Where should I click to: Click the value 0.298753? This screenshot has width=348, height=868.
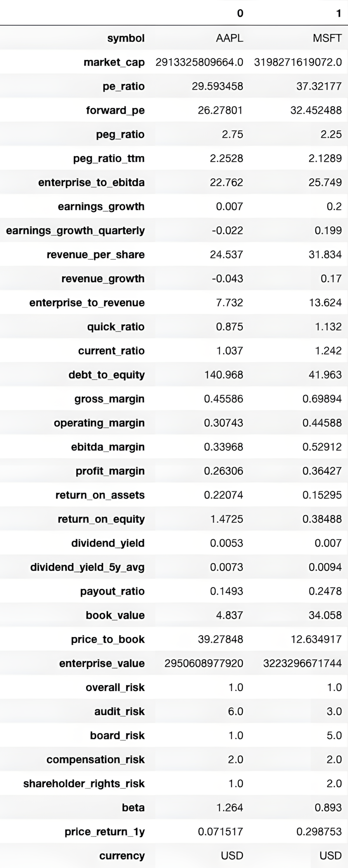click(319, 832)
